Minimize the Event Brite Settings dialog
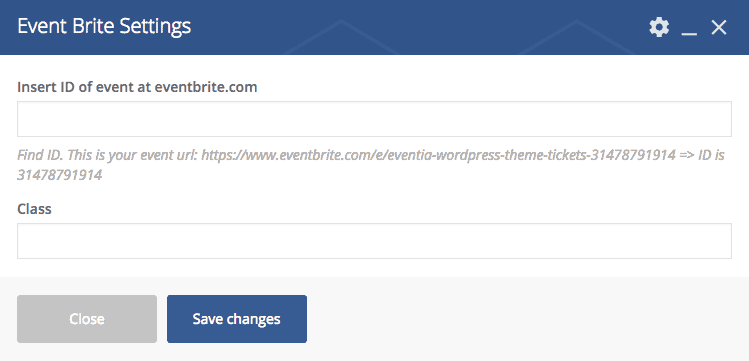 [x=689, y=29]
